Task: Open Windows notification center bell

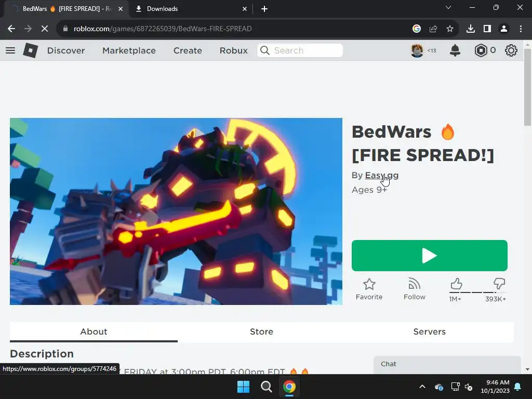Action: [518, 387]
